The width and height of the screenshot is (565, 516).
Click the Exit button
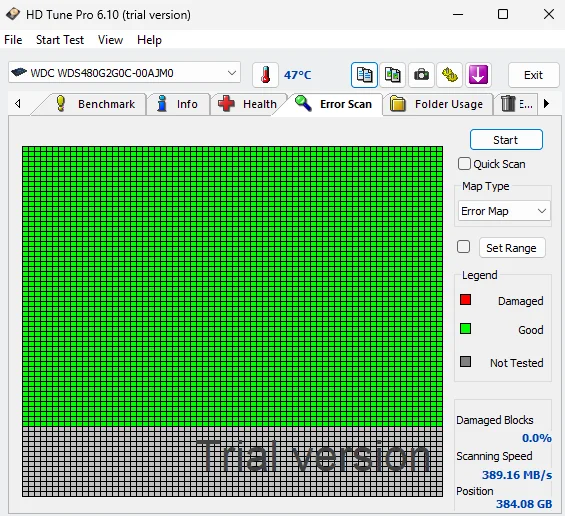pyautogui.click(x=533, y=75)
